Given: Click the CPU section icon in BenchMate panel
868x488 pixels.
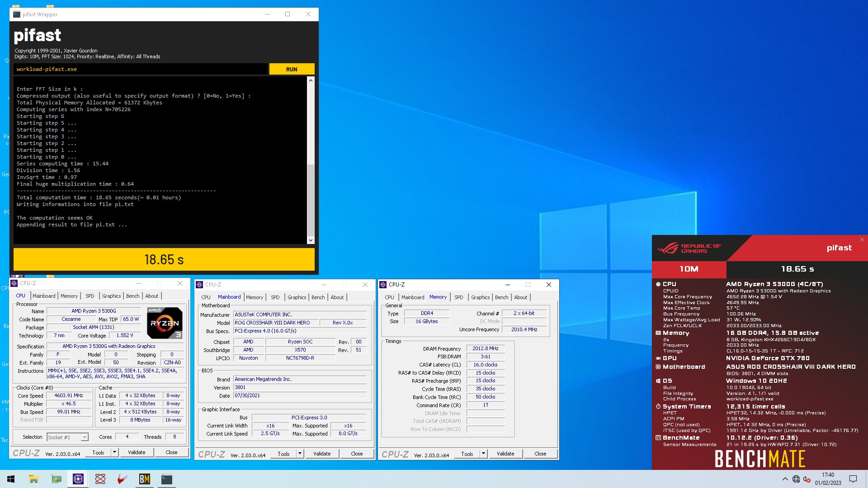Looking at the screenshot, I should point(658,284).
